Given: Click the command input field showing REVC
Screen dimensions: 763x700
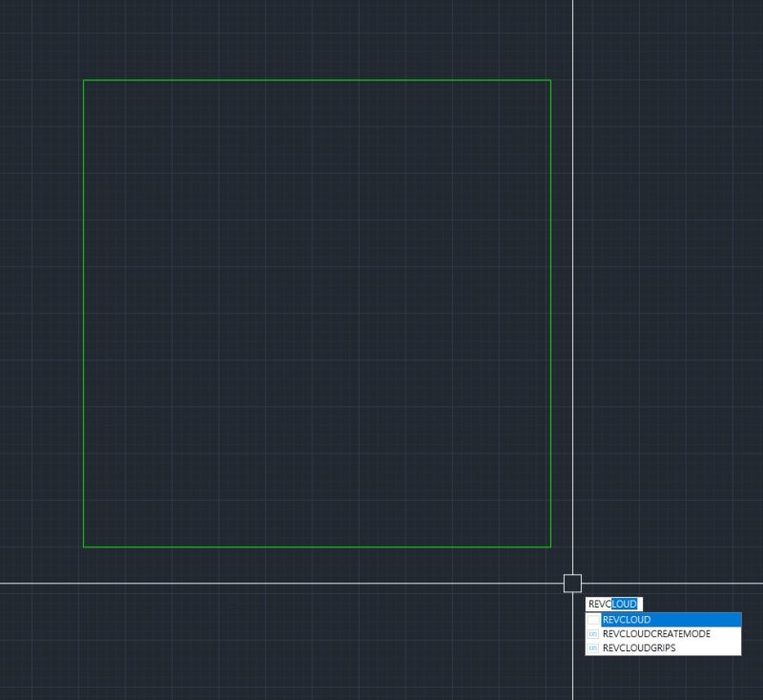Looking at the screenshot, I should [603, 604].
